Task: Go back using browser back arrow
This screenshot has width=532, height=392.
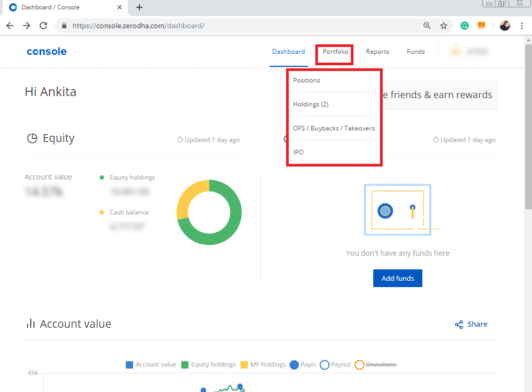Action: 10,26
